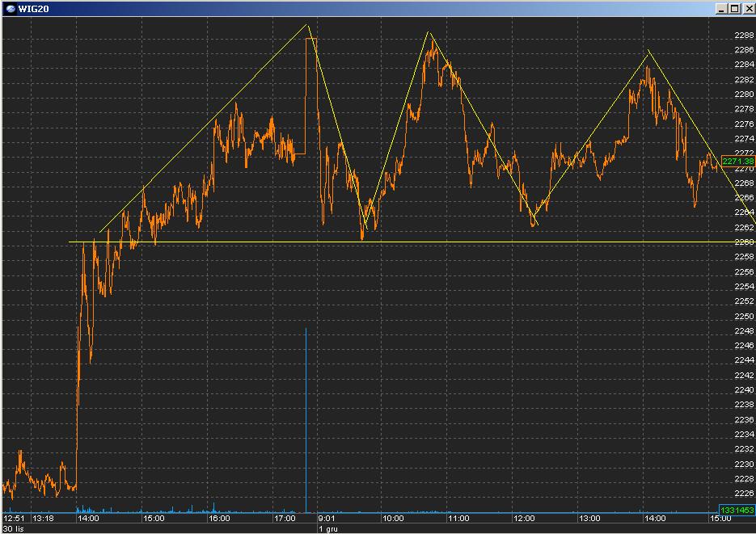This screenshot has width=756, height=534.
Task: Click the 2238 price axis label
Action: (743, 405)
